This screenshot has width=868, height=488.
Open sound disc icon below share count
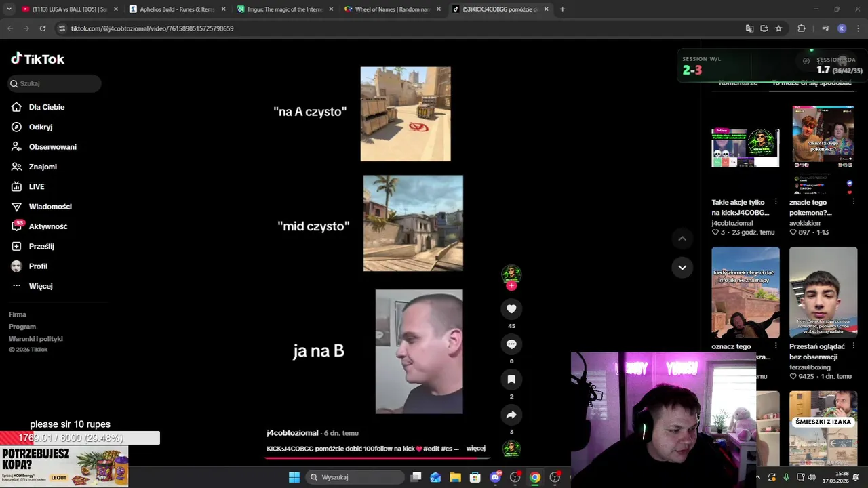click(x=511, y=449)
